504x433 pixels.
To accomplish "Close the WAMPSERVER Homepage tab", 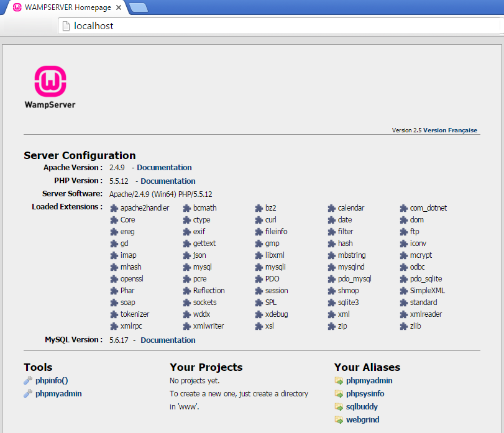I will coord(119,7).
